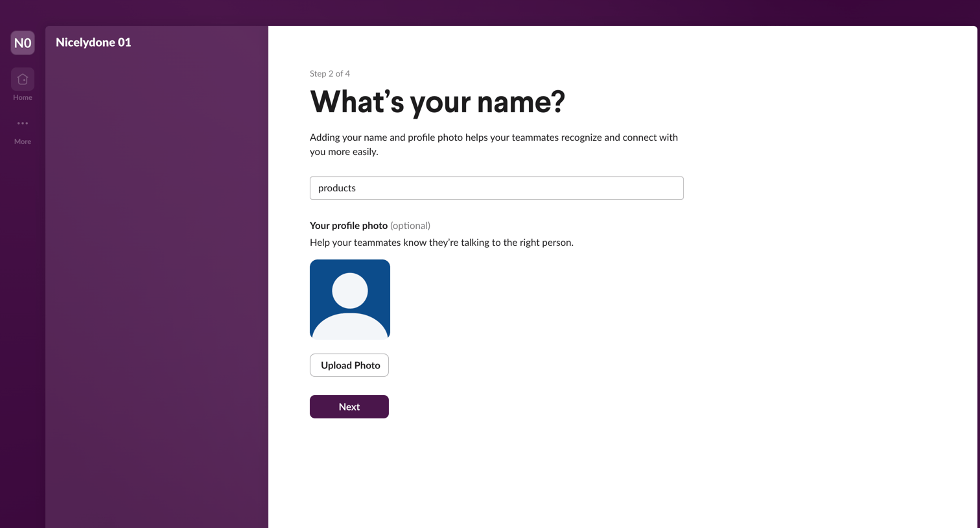Click the Your profile photo label

(349, 226)
